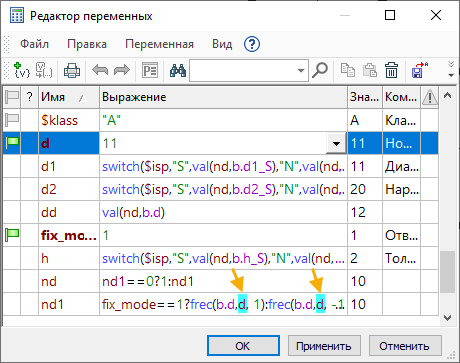Image resolution: width=460 pixels, height=363 pixels.
Task: Click the question mark column header
Action: pos(30,97)
